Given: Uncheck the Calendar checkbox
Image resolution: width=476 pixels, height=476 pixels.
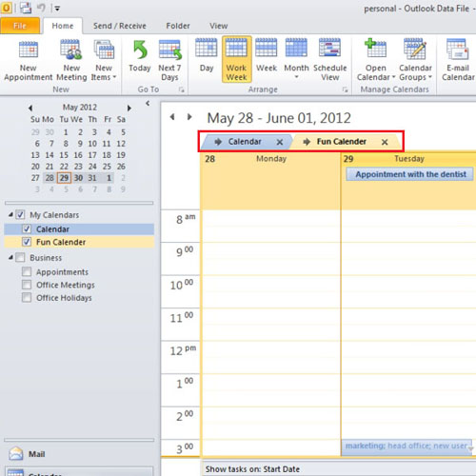Looking at the screenshot, I should point(27,228).
